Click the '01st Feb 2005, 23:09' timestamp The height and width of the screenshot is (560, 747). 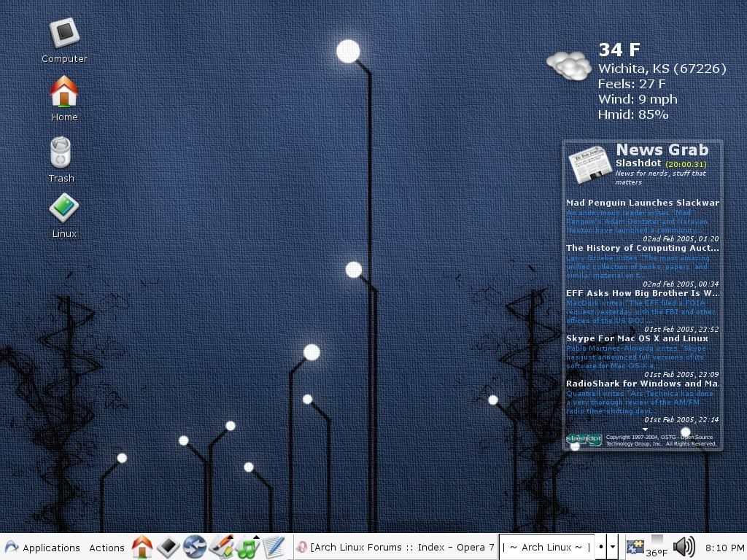(681, 374)
